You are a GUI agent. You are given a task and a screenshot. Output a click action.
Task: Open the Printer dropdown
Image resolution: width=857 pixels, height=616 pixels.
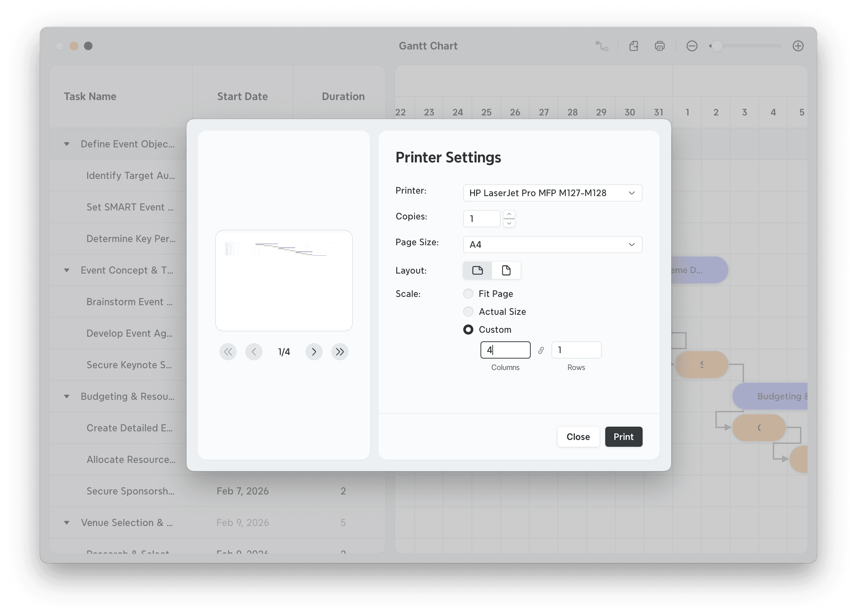click(552, 193)
